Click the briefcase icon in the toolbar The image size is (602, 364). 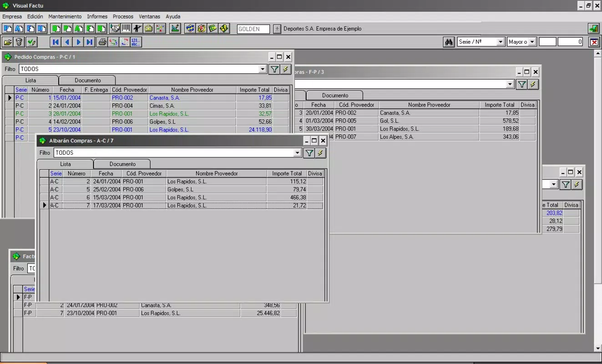(148, 29)
